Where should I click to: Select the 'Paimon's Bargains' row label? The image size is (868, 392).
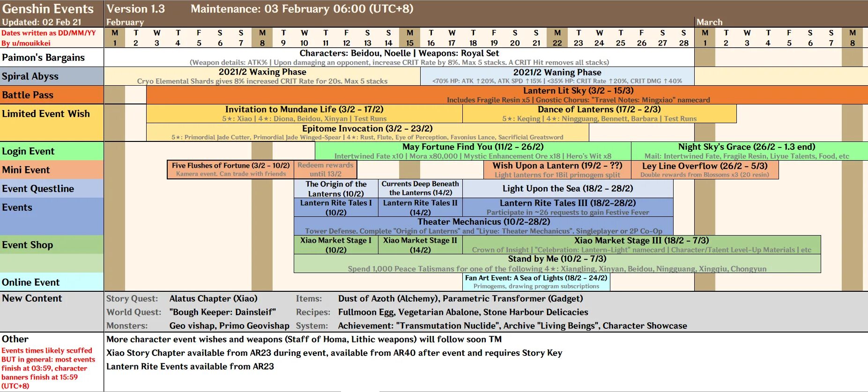[x=52, y=57]
